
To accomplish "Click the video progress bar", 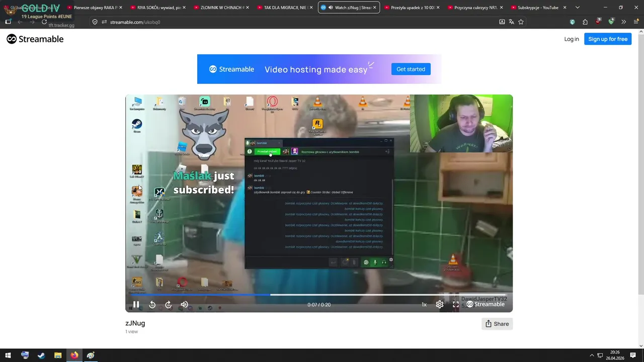I will tap(319, 295).
